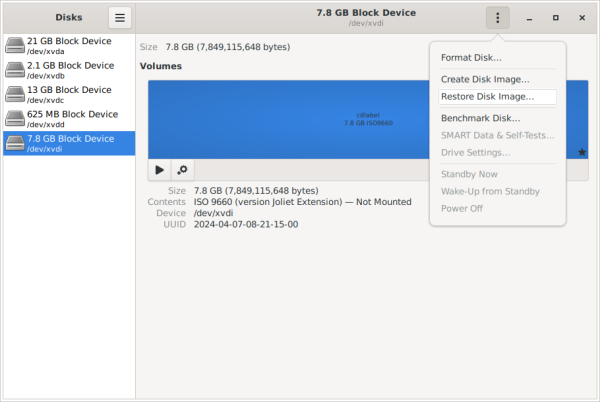
Task: Close the Disks window
Action: tap(582, 18)
